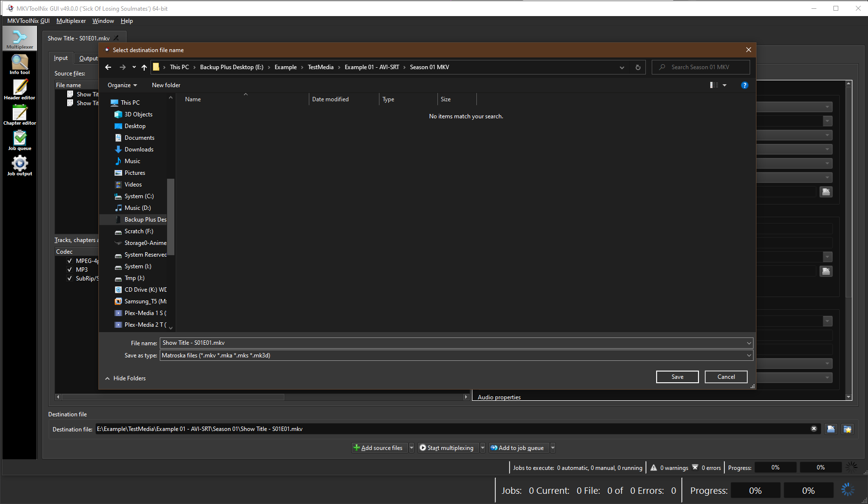Uncheck the MPEG-4 video track
Screen dimensions: 868x504
[70, 261]
